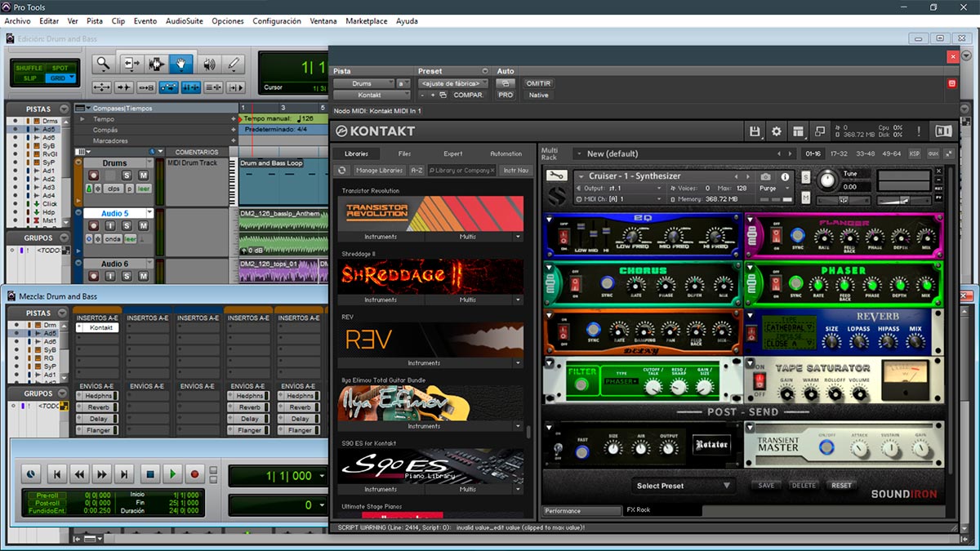Open the Drums track selector dropdown
Screen dimensions: 980x551
coord(363,83)
